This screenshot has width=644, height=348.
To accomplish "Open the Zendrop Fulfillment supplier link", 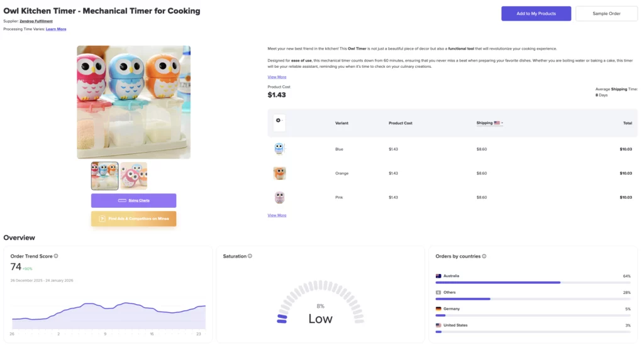I will [36, 21].
